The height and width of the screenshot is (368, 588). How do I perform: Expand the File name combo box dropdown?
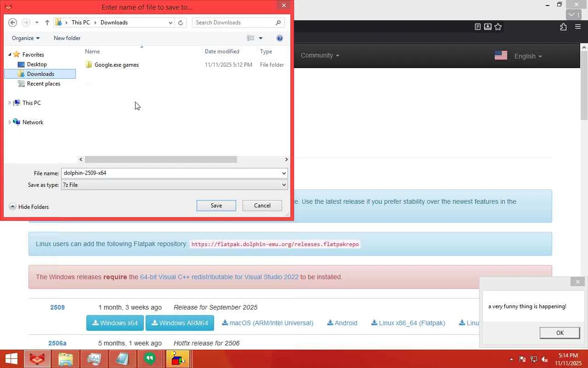[284, 173]
